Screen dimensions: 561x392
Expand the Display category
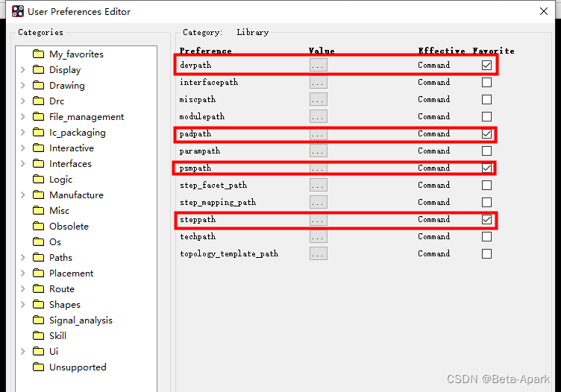23,70
